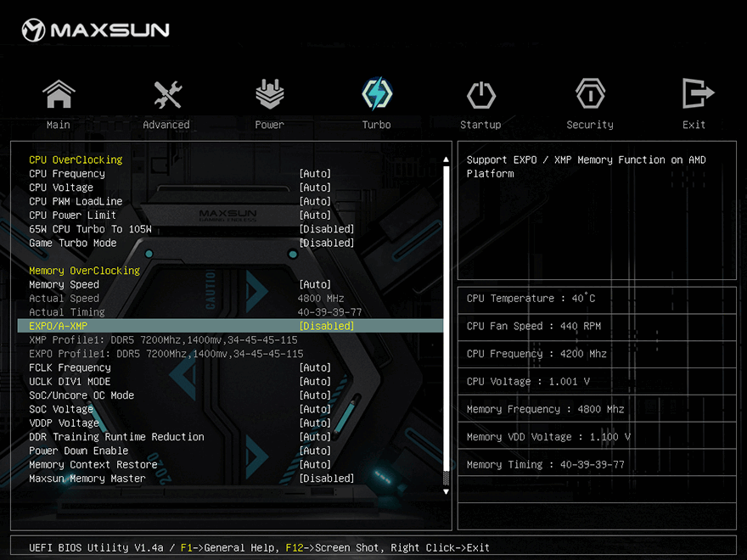Viewport: 747px width, 560px height.
Task: Change Memory Context Restore Auto value
Action: (x=315, y=464)
